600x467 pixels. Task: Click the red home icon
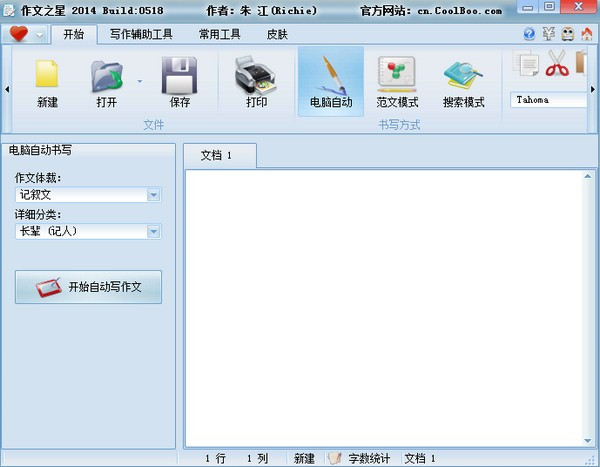coord(587,34)
